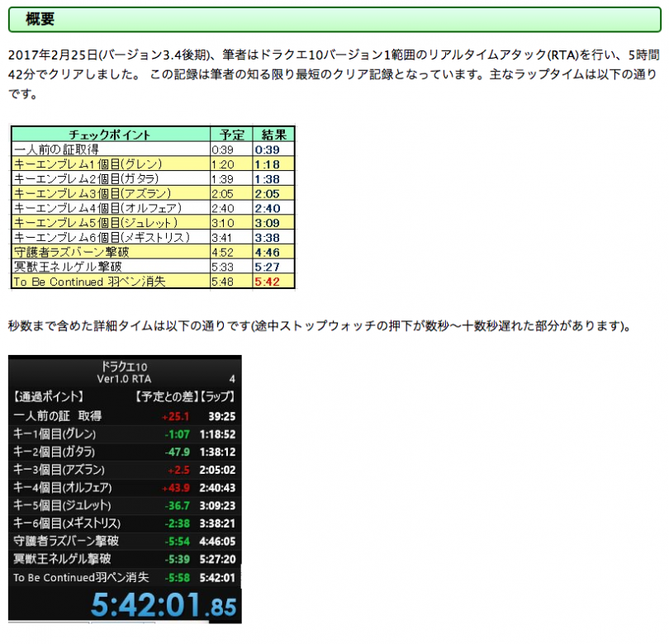The width and height of the screenshot is (669, 644).
Task: Click the result time 5:27
Action: (267, 267)
